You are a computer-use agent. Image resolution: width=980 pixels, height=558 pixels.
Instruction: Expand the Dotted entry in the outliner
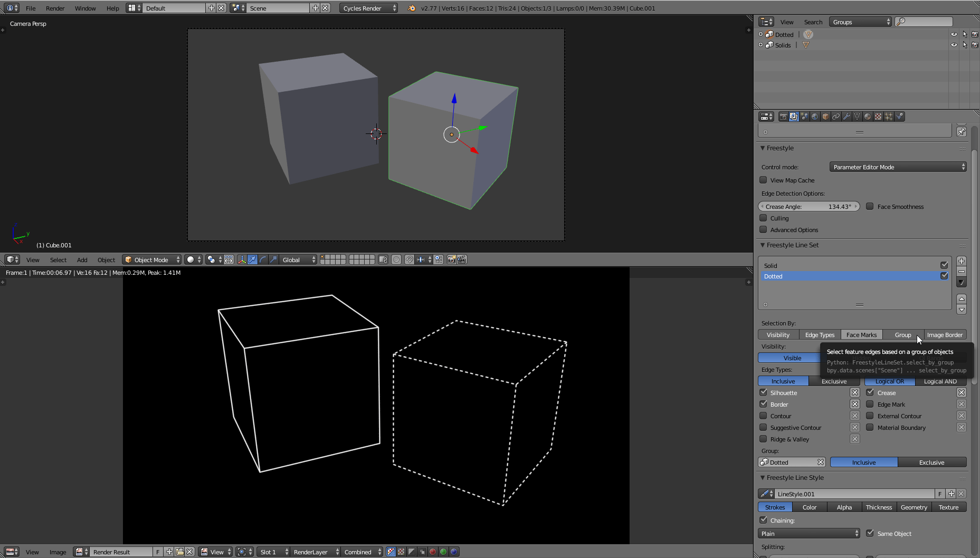click(x=759, y=34)
